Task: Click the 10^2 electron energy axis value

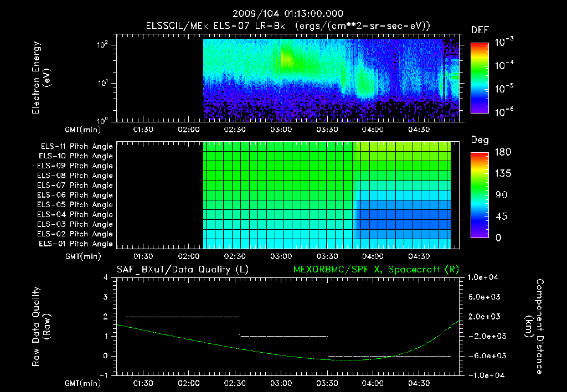Action: [x=102, y=45]
